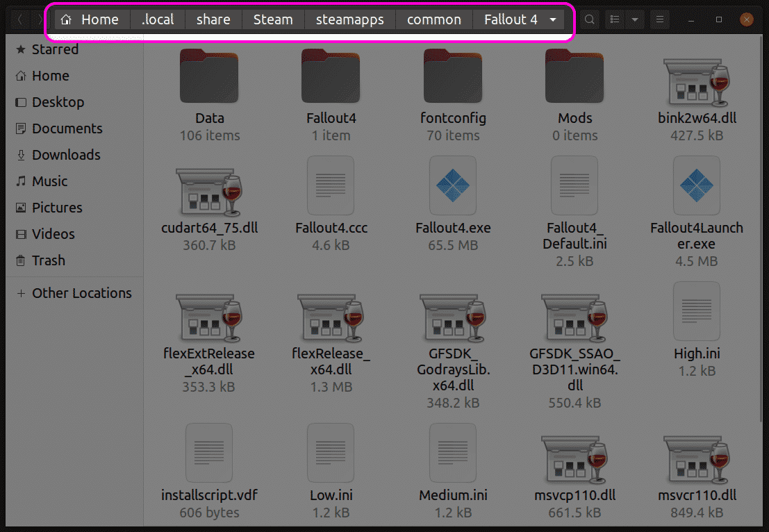Expand the Fallout 4 path dropdown arrow

pyautogui.click(x=553, y=19)
